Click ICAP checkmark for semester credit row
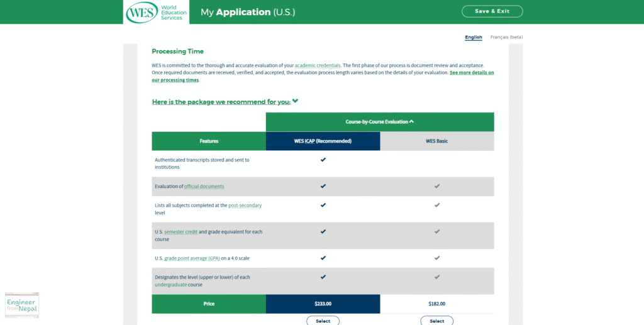 tap(323, 231)
